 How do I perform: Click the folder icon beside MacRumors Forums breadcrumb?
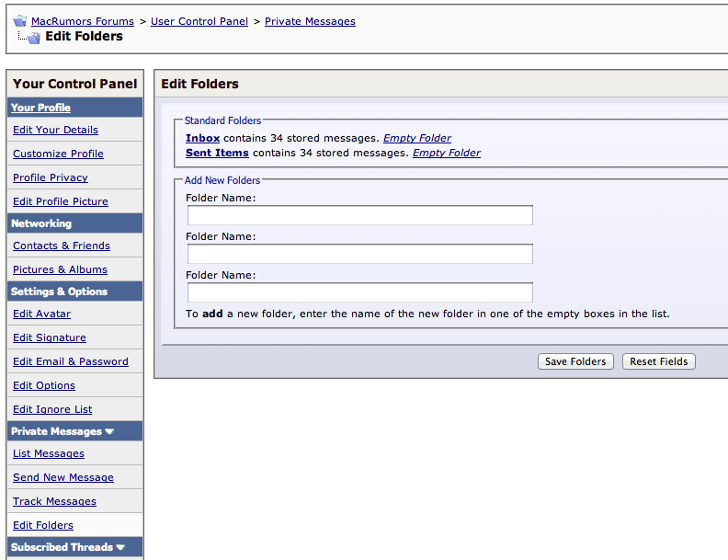point(20,21)
